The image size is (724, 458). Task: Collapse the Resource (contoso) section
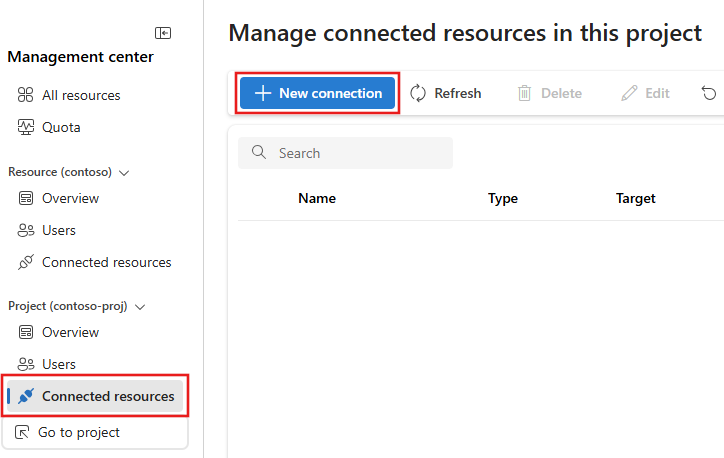point(124,172)
